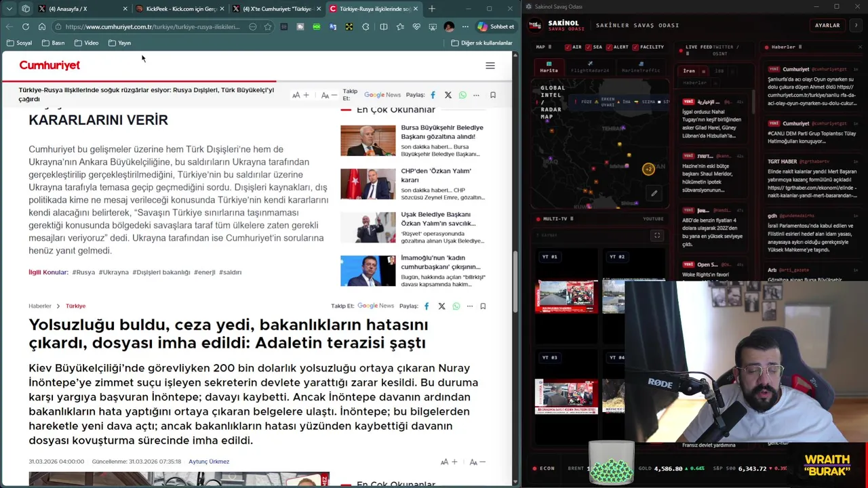Image resolution: width=868 pixels, height=488 pixels.
Task: Open the translate extension icon
Action: pyautogui.click(x=332, y=26)
